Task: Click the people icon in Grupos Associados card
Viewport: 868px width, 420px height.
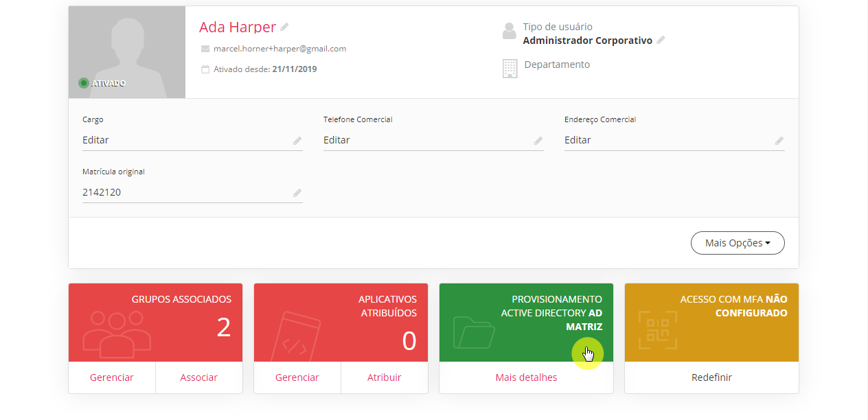Action: [117, 334]
